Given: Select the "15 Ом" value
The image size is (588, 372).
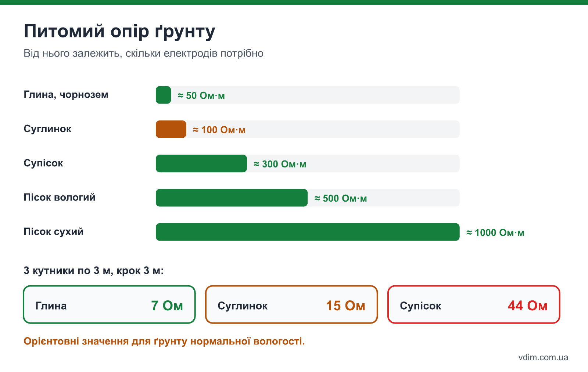Looking at the screenshot, I should click(346, 306).
